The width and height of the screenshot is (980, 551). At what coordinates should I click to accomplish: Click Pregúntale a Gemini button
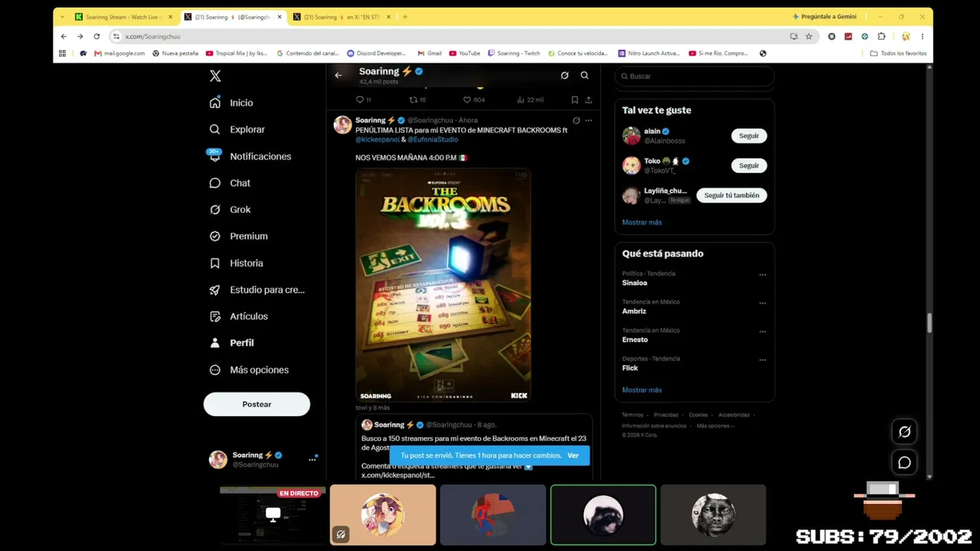click(825, 17)
